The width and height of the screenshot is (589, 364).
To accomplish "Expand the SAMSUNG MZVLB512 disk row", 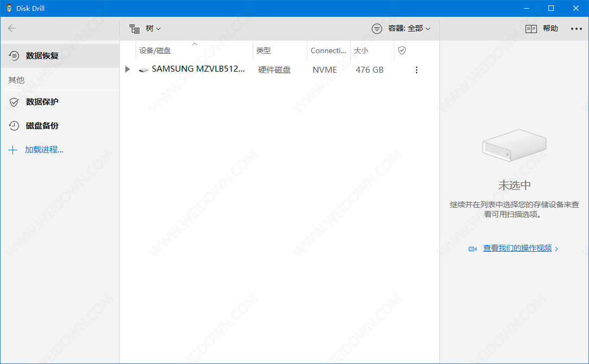I will click(x=127, y=69).
